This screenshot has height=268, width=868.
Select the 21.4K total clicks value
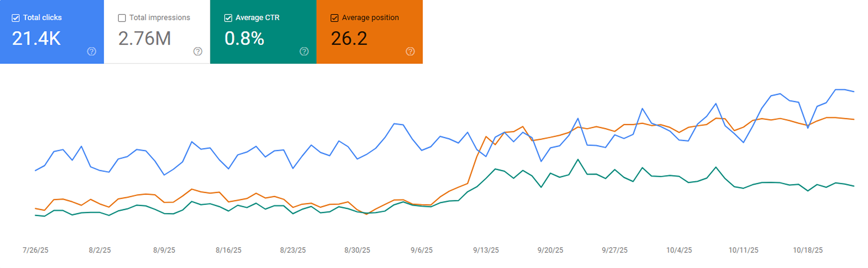36,38
